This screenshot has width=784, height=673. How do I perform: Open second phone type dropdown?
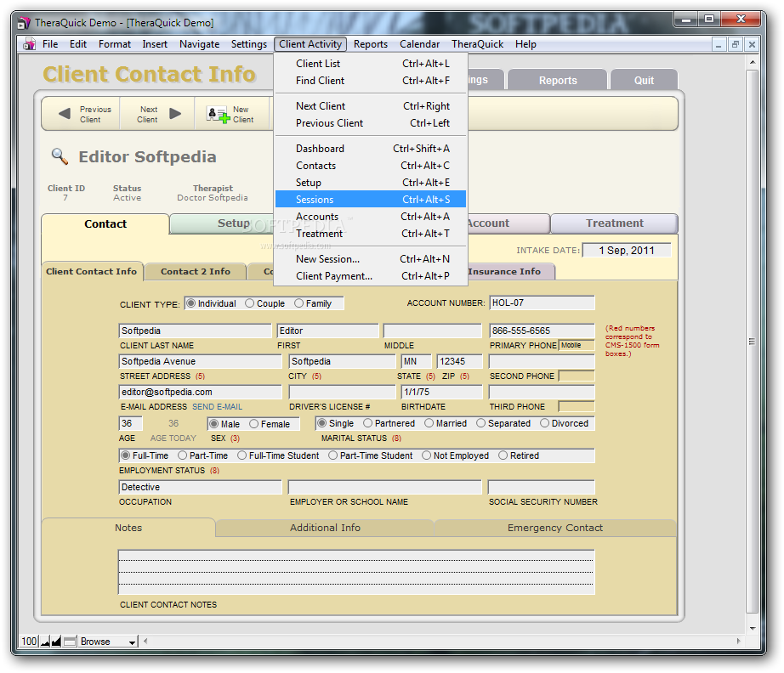point(577,376)
